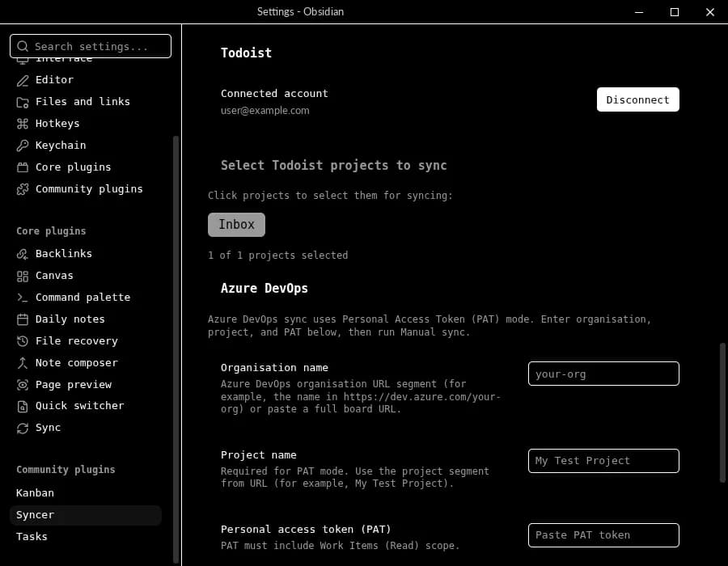Toggle the Inbox project selection
The width and height of the screenshot is (728, 566).
pyautogui.click(x=236, y=225)
